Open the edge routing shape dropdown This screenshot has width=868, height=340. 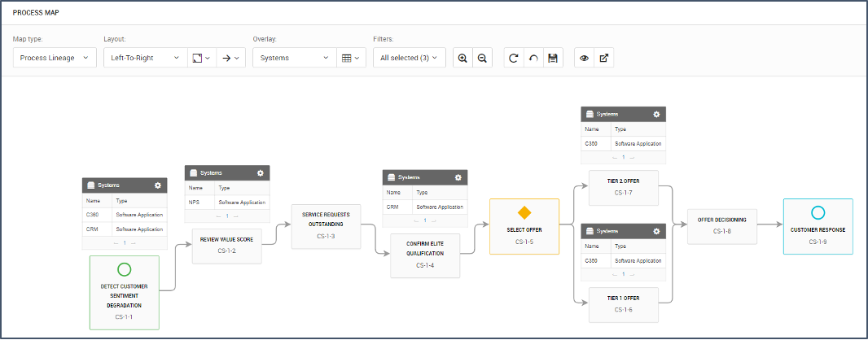(200, 58)
